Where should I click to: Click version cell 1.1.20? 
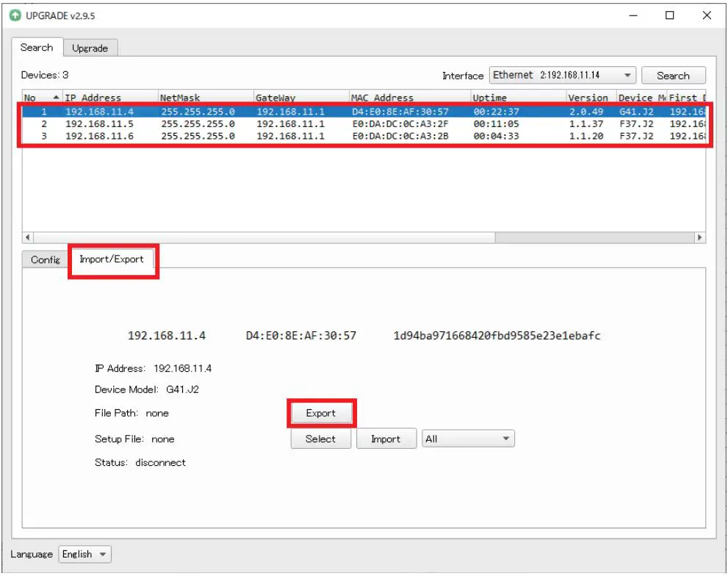[x=586, y=136]
